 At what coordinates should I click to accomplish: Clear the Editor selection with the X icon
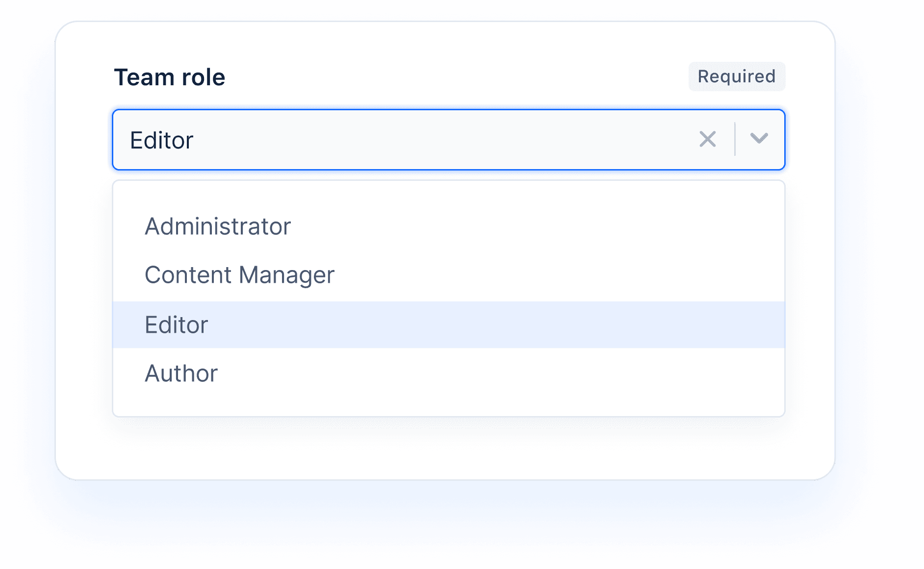[x=708, y=140]
